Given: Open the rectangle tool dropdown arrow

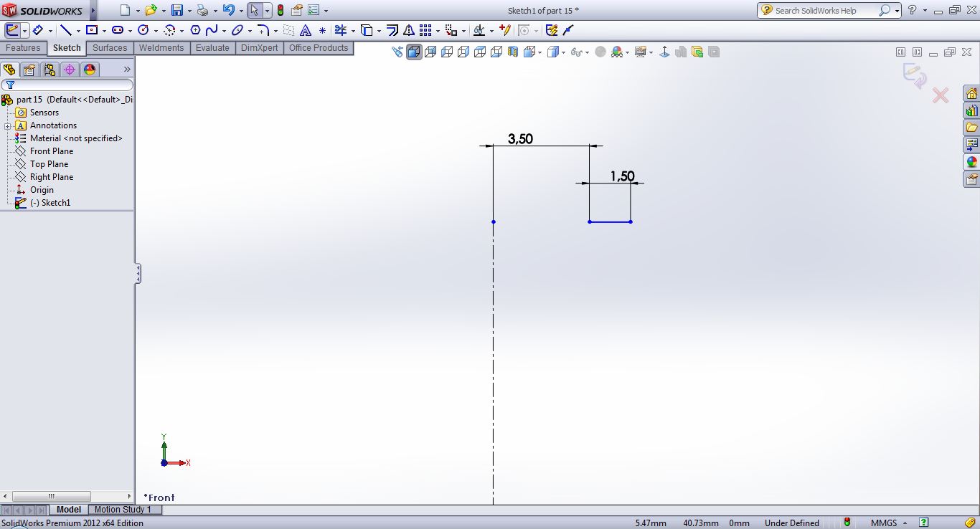Looking at the screenshot, I should (104, 31).
